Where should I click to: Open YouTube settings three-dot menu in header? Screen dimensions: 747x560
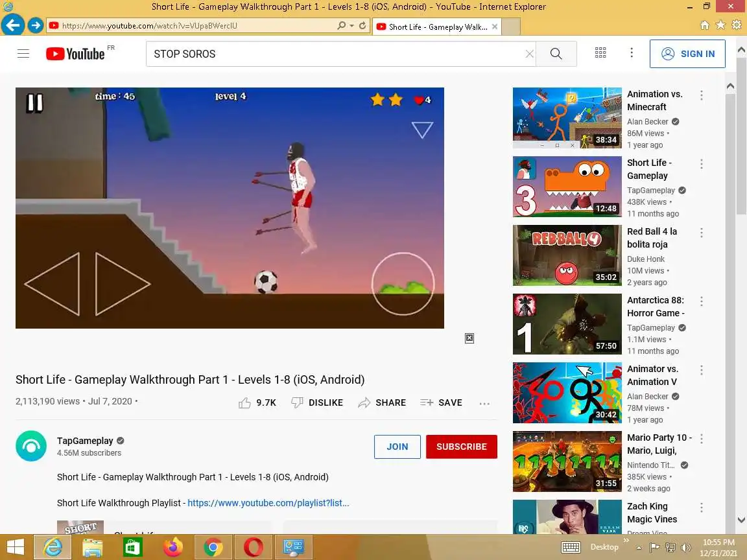click(x=632, y=53)
